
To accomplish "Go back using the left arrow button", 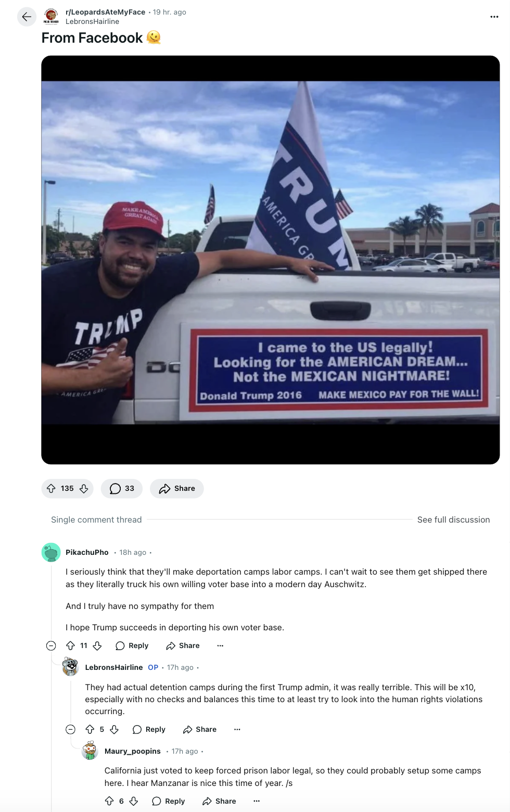I will click(27, 17).
